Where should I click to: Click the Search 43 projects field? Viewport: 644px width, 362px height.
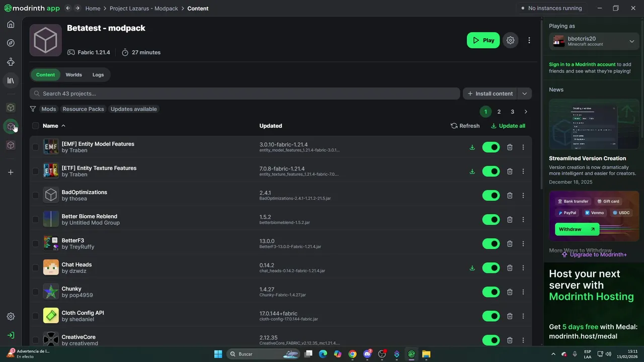(245, 94)
